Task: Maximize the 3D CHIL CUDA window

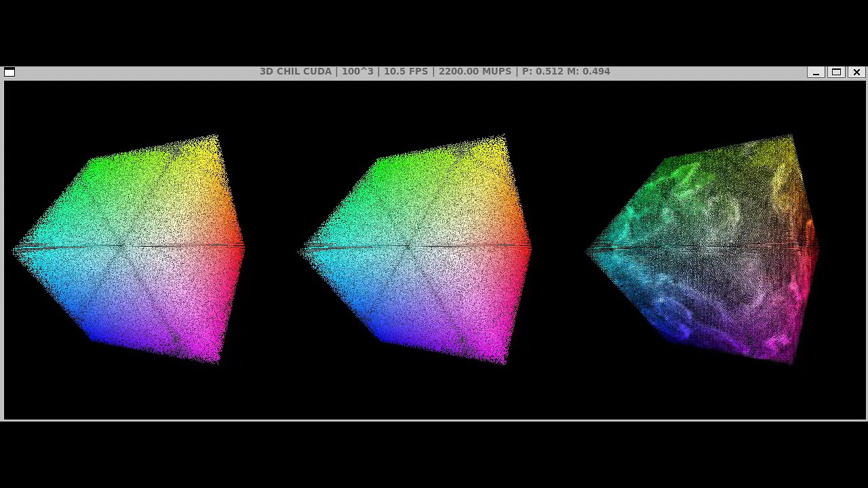Action: [836, 72]
